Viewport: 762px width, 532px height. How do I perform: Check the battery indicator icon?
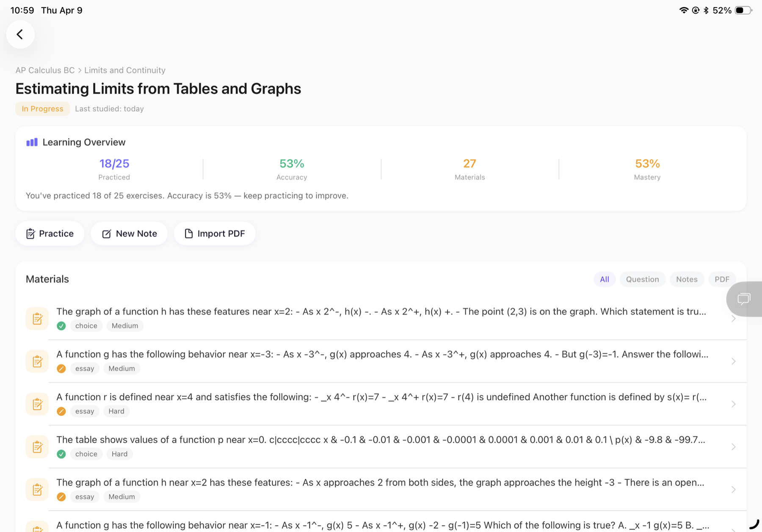click(743, 10)
